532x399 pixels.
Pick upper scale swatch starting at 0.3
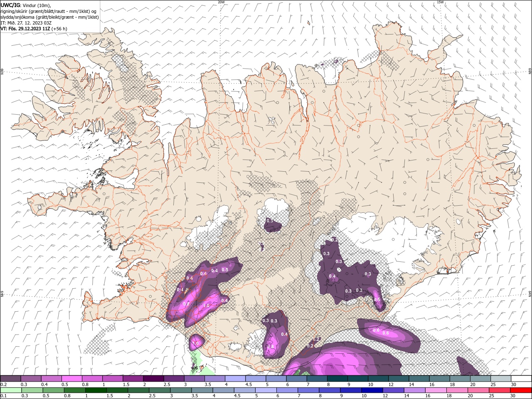pyautogui.click(x=31, y=379)
